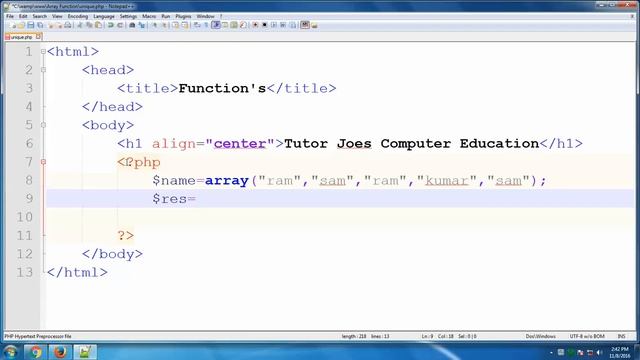Viewport: 640px width, 360px height.
Task: Click "Function's" text in the title tag
Action: click(x=222, y=88)
